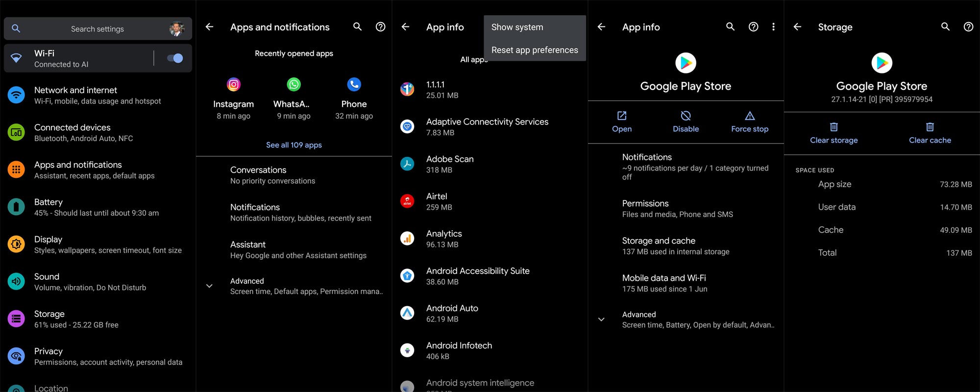The image size is (980, 392).
Task: Click the Cache 49.09 MB value
Action: 955,230
